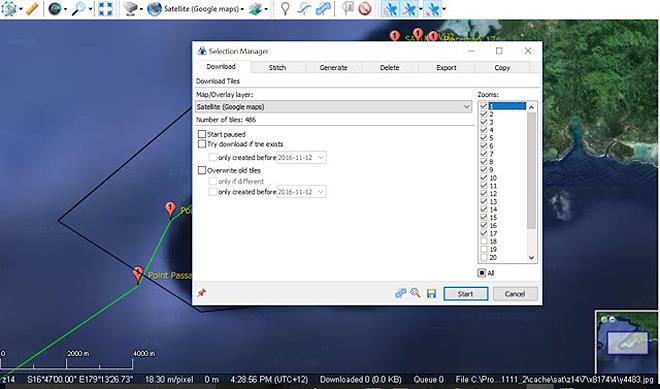Click the minimap thumbnail in corner
The image size is (660, 389).
point(627,341)
